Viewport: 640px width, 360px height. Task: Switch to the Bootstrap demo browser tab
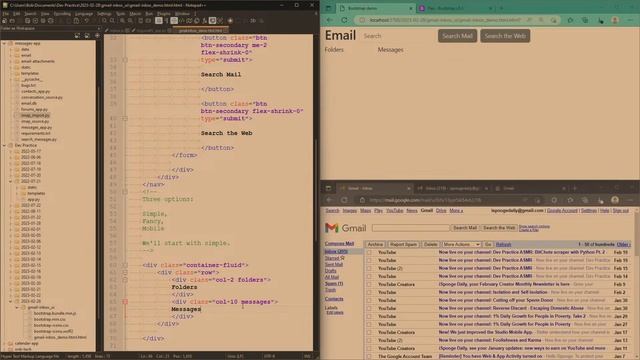click(x=375, y=8)
